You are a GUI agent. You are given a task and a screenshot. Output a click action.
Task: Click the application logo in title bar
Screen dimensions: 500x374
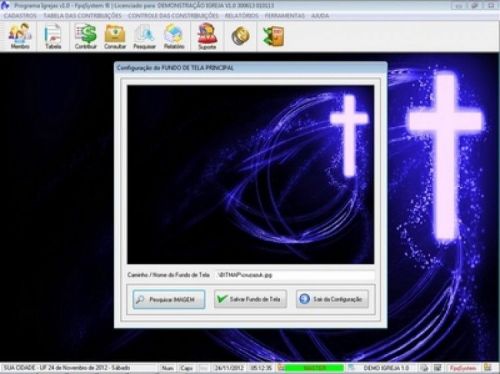point(5,5)
